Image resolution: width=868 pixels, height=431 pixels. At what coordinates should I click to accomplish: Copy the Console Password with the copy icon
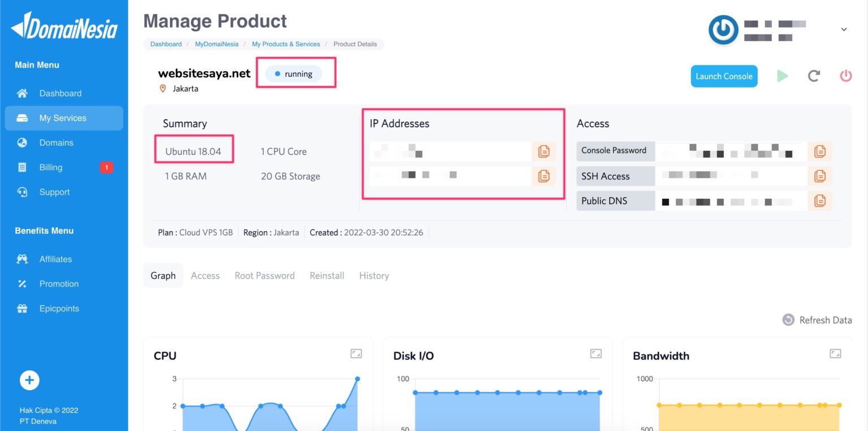pos(820,151)
